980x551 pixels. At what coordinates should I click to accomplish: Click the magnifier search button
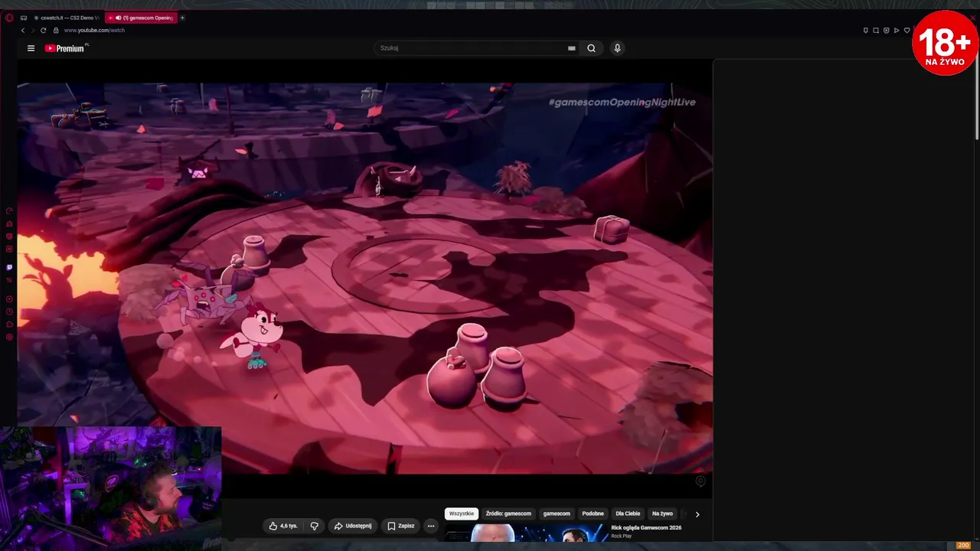[591, 48]
